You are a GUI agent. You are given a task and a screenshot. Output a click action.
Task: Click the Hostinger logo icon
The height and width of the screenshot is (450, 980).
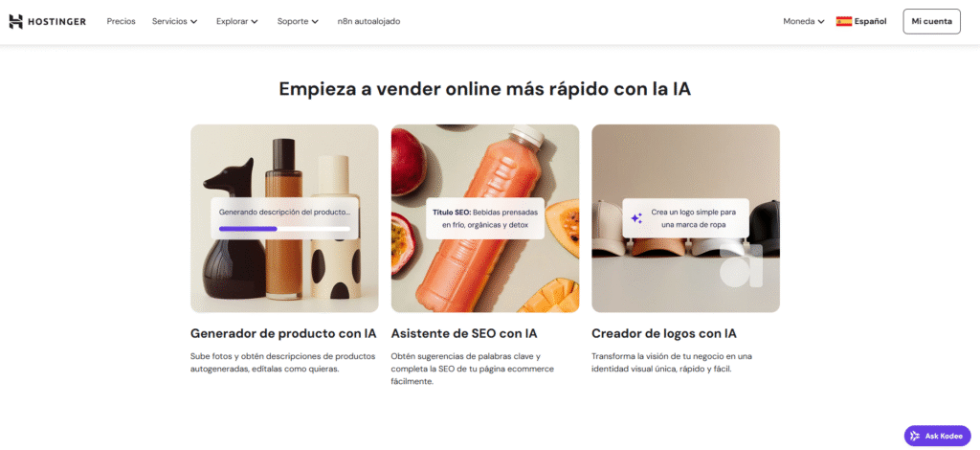(x=15, y=21)
